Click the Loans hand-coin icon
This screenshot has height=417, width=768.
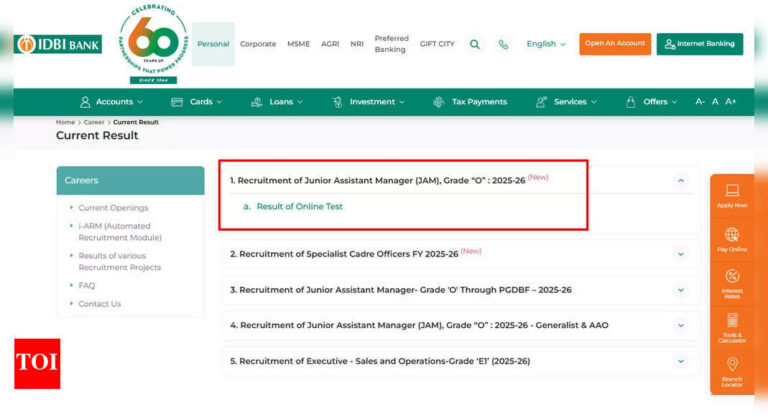(257, 102)
